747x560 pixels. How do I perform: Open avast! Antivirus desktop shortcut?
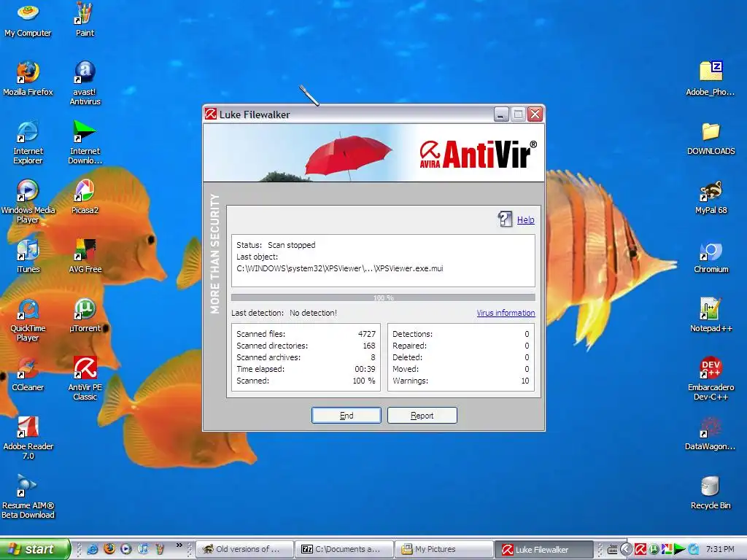point(85,83)
